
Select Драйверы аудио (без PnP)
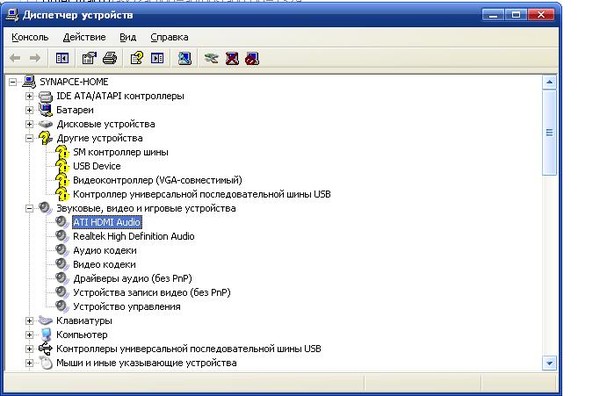pos(132,279)
